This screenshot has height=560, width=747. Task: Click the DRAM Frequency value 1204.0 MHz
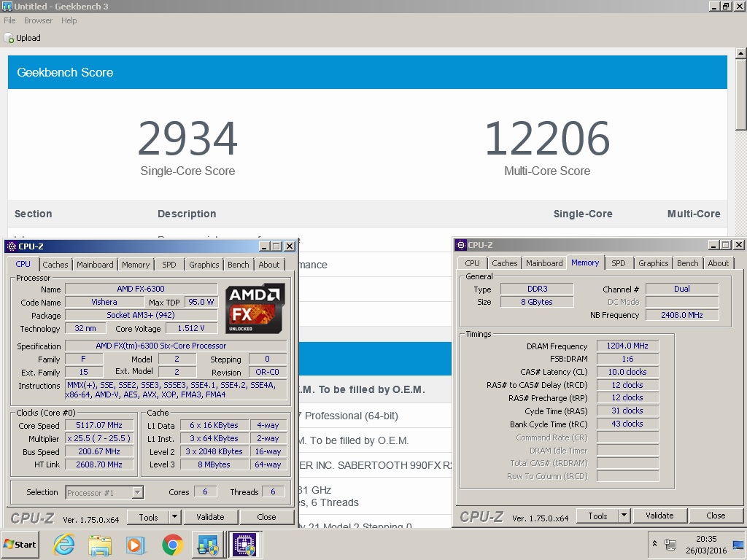click(x=627, y=346)
